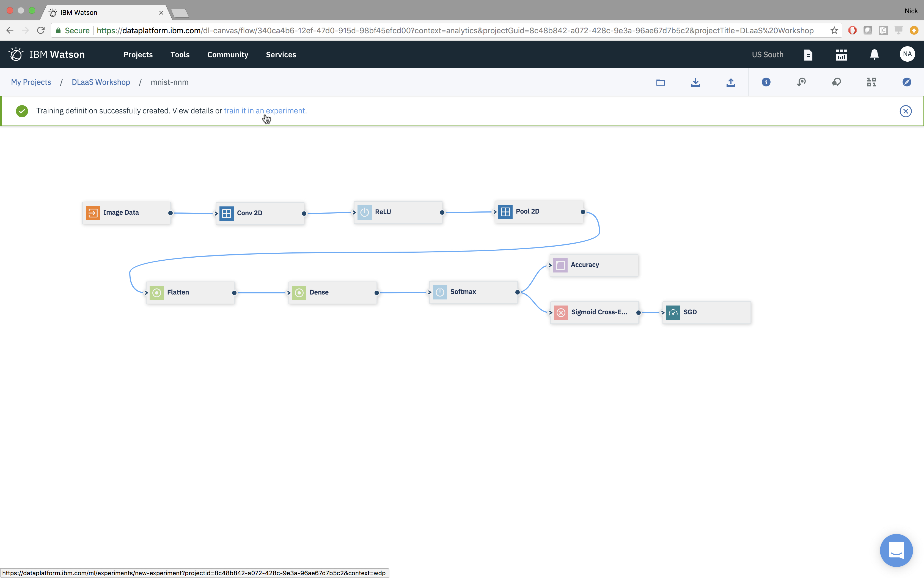
Task: Dismiss the success notification banner
Action: pyautogui.click(x=906, y=111)
